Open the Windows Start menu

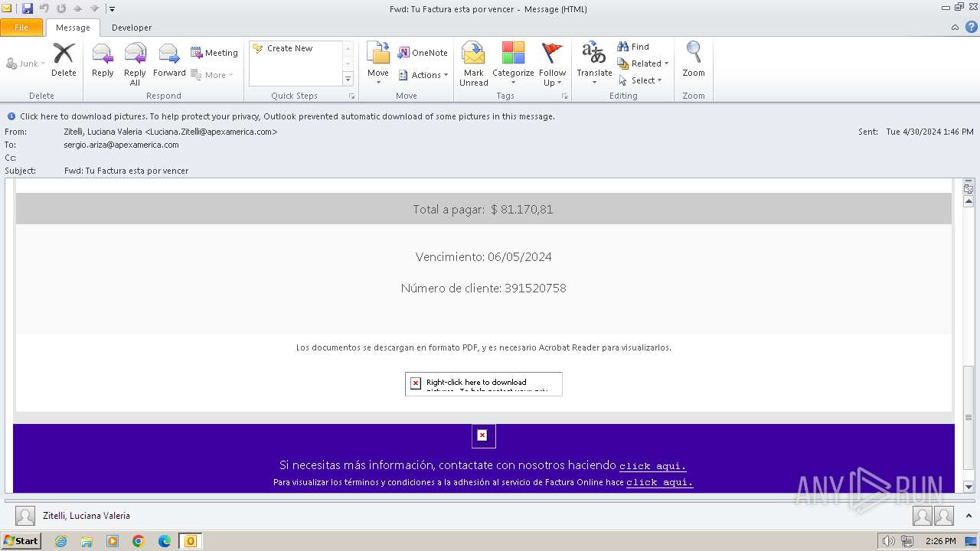(21, 541)
